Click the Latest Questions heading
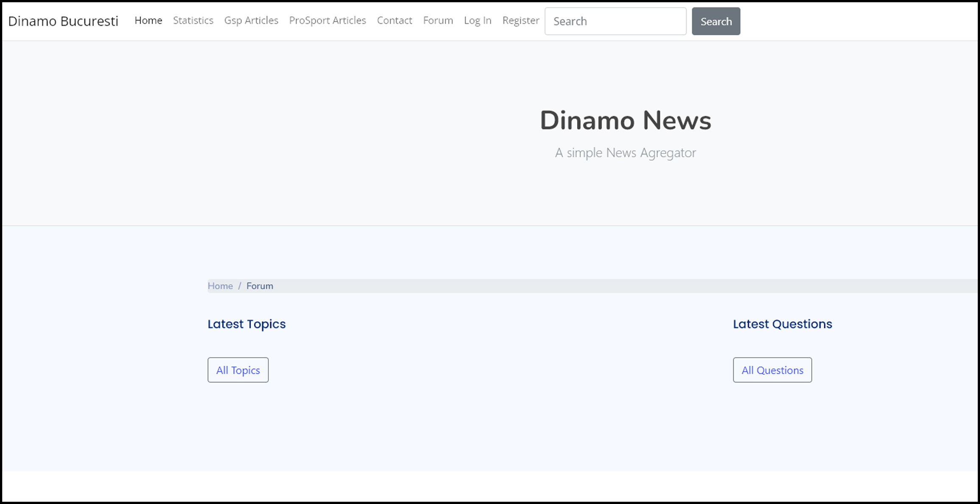This screenshot has height=504, width=980. click(782, 324)
